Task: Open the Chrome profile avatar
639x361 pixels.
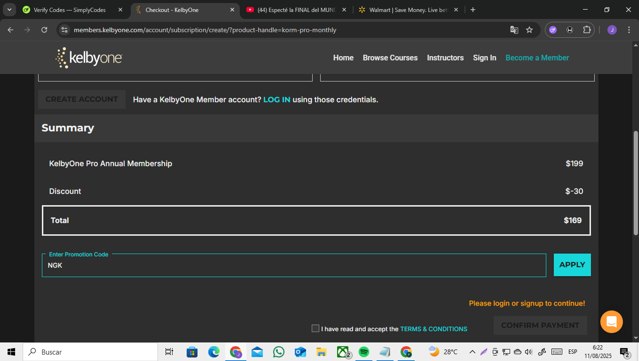Action: pos(612,30)
